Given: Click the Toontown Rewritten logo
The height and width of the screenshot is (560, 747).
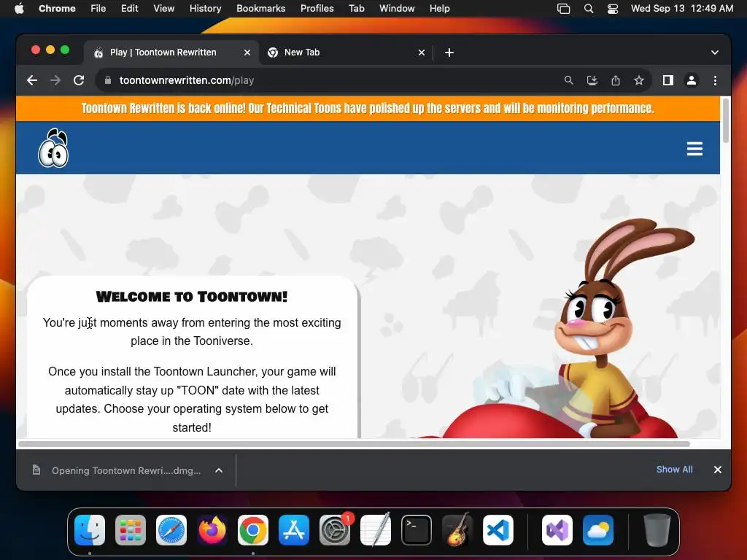Looking at the screenshot, I should click(x=53, y=148).
